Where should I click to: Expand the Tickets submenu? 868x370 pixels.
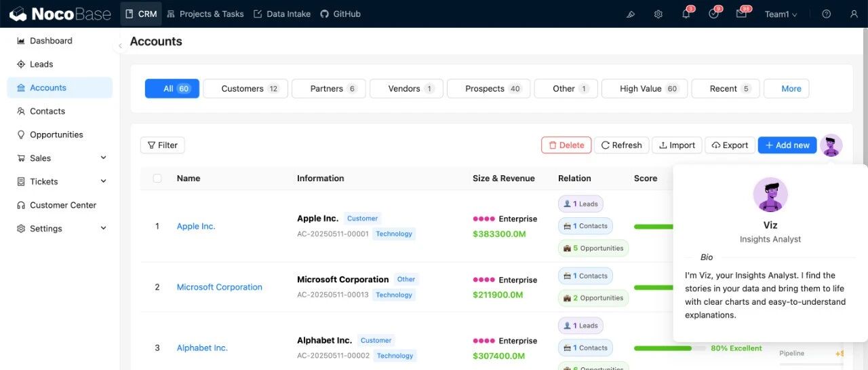60,181
